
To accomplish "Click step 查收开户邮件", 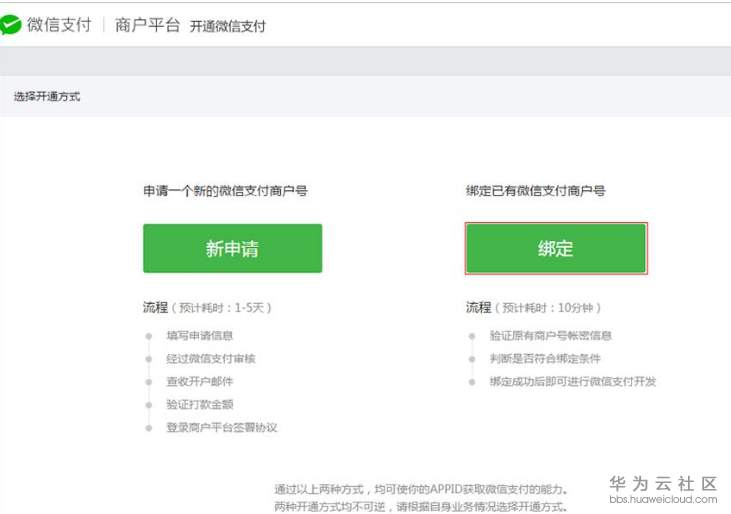I will tap(200, 381).
